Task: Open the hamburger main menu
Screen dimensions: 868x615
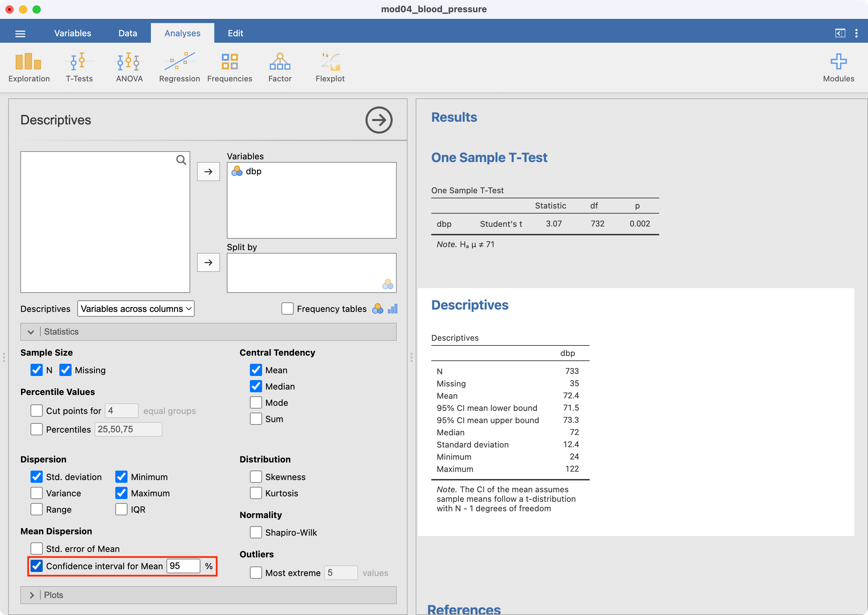Action: coord(20,34)
